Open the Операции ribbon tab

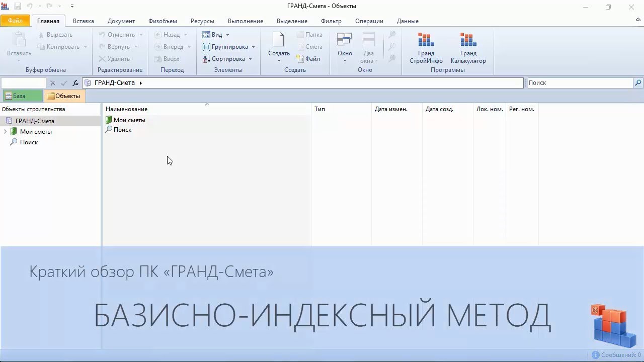[369, 21]
